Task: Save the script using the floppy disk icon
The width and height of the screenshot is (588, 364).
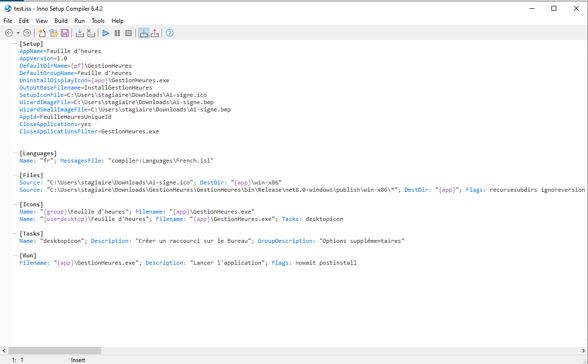Action: coord(64,33)
